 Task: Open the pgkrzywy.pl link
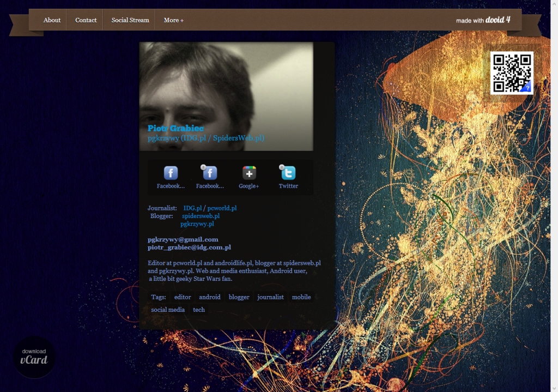pyautogui.click(x=197, y=224)
